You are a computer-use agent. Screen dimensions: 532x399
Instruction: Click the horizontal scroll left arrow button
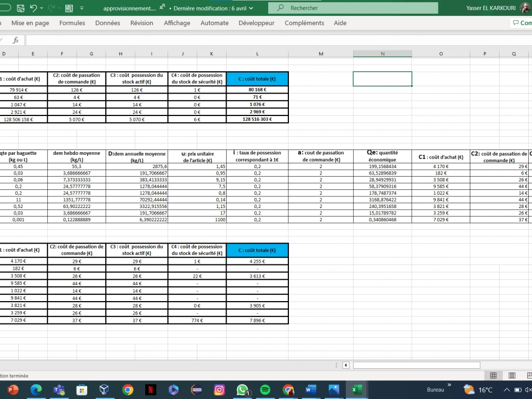pyautogui.click(x=346, y=365)
